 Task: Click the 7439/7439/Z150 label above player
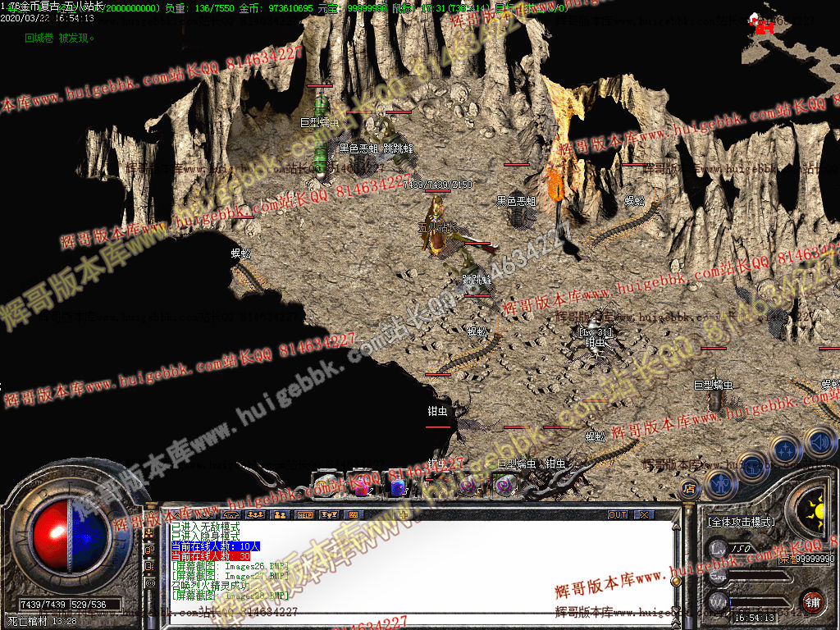click(x=438, y=185)
